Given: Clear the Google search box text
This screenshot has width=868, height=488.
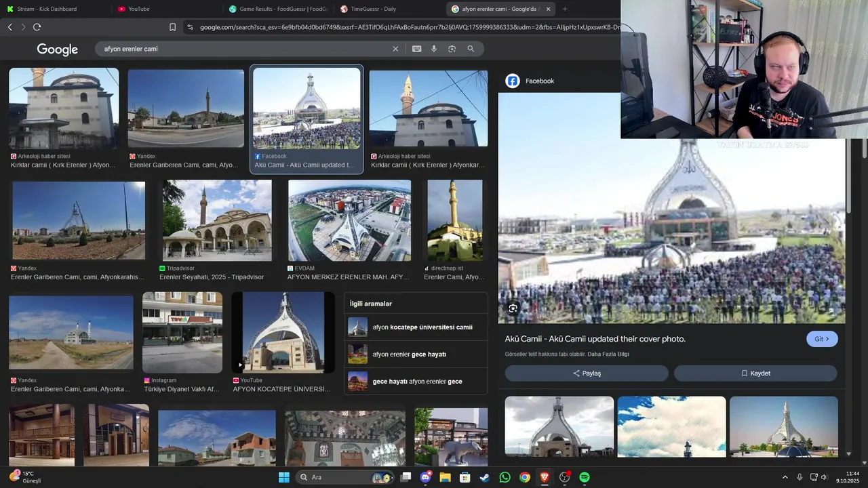Looking at the screenshot, I should [395, 49].
